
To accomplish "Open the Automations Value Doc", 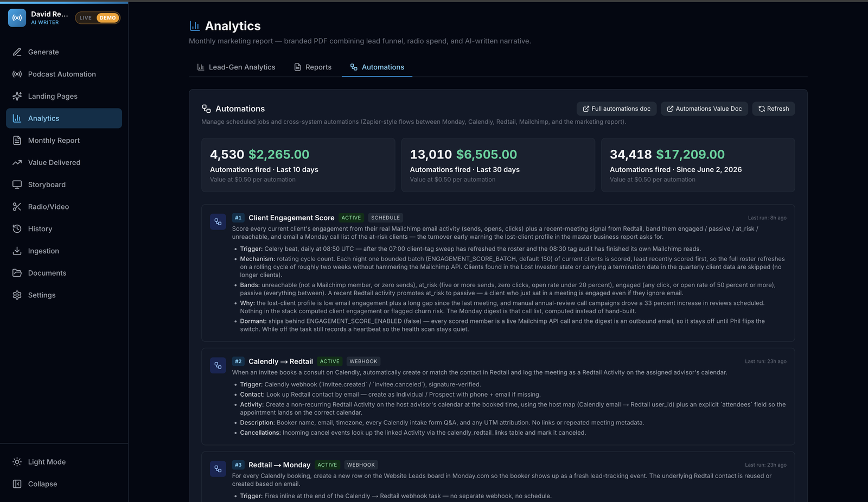I will (704, 109).
